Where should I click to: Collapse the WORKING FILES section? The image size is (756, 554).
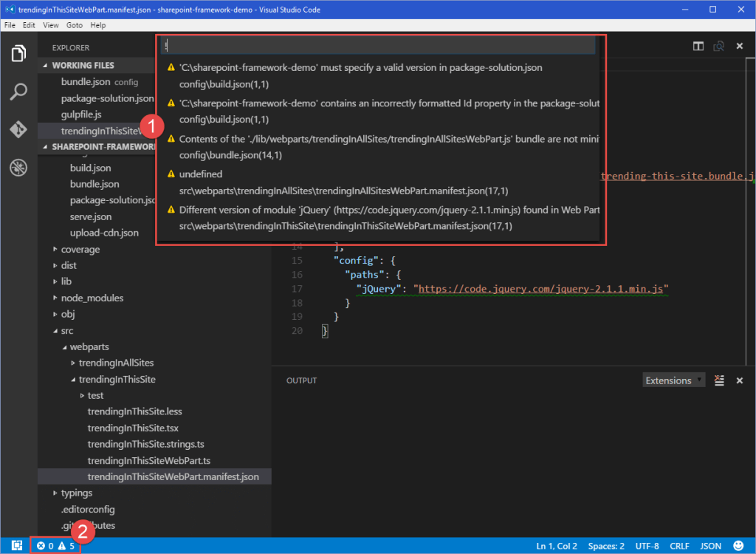(84, 65)
